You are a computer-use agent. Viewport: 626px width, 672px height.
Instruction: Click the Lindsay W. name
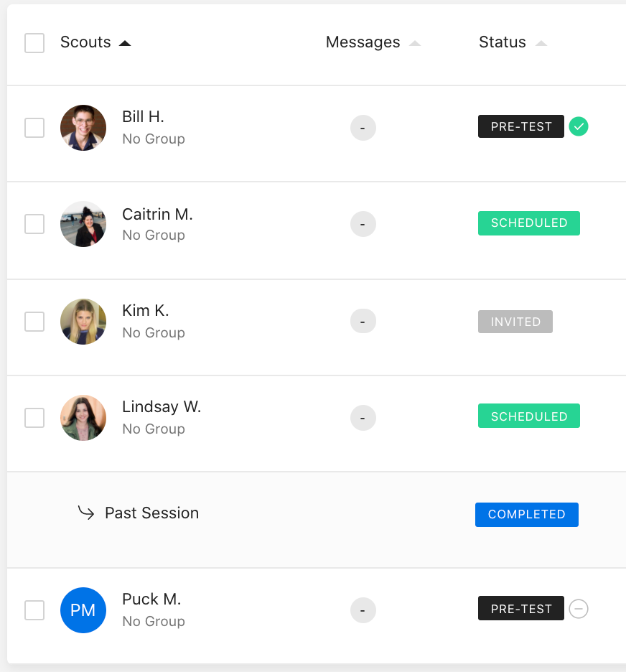162,406
